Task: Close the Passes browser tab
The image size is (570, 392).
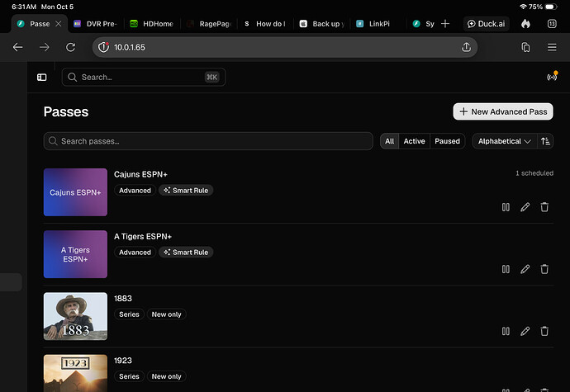Action: click(x=58, y=24)
